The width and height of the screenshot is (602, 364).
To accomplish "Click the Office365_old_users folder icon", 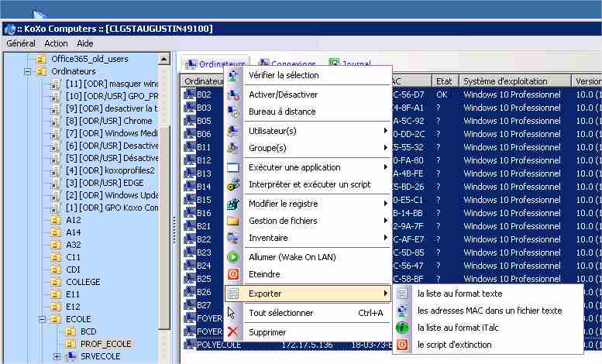I will 41,59.
